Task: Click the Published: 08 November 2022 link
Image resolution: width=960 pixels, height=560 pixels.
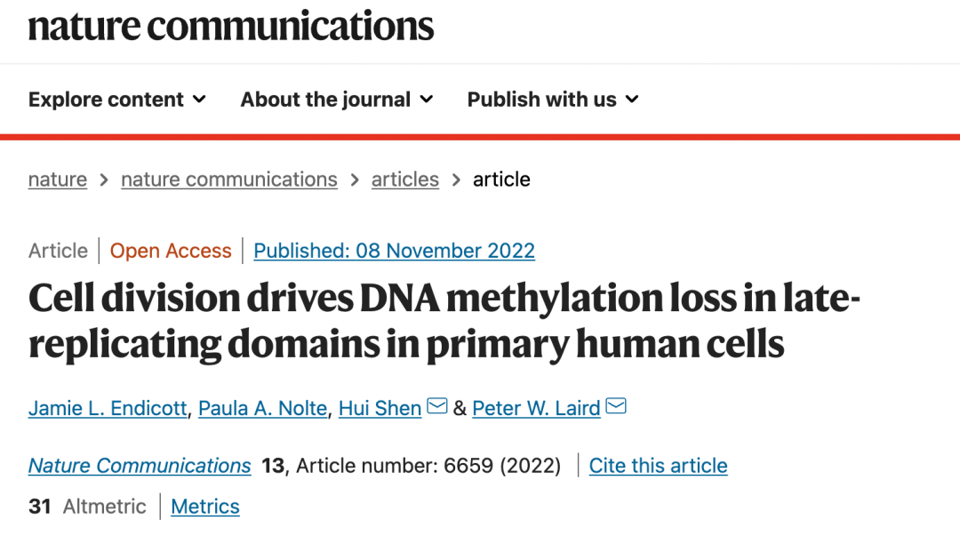Action: point(394,251)
